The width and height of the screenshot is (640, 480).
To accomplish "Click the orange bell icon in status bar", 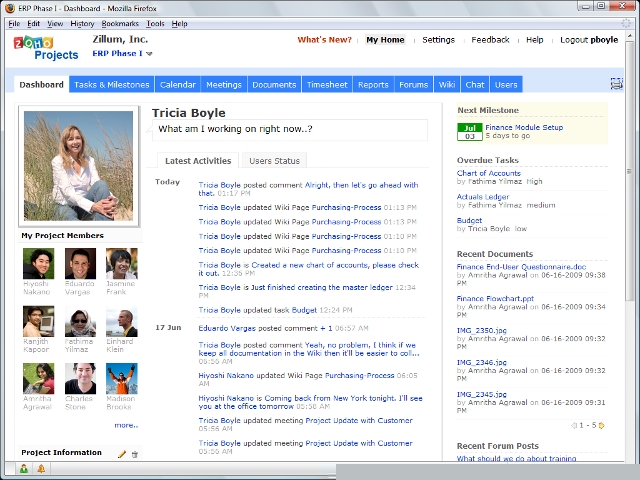I will coord(41,468).
